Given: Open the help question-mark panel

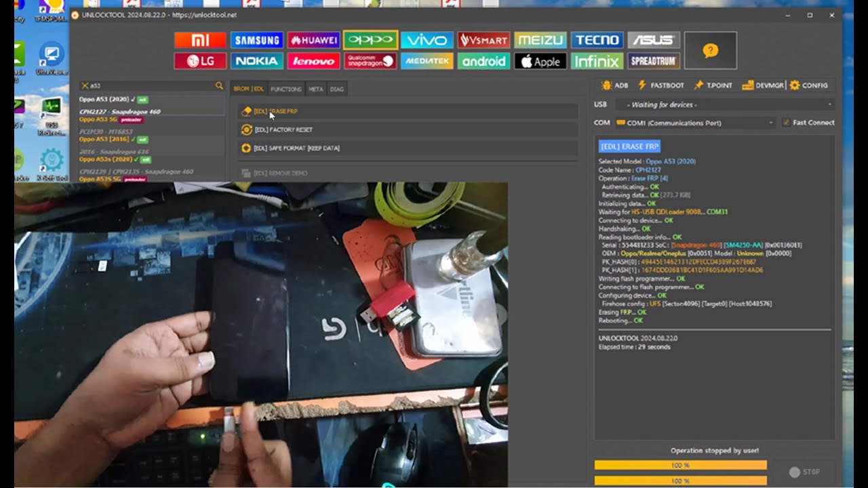Looking at the screenshot, I should (710, 51).
